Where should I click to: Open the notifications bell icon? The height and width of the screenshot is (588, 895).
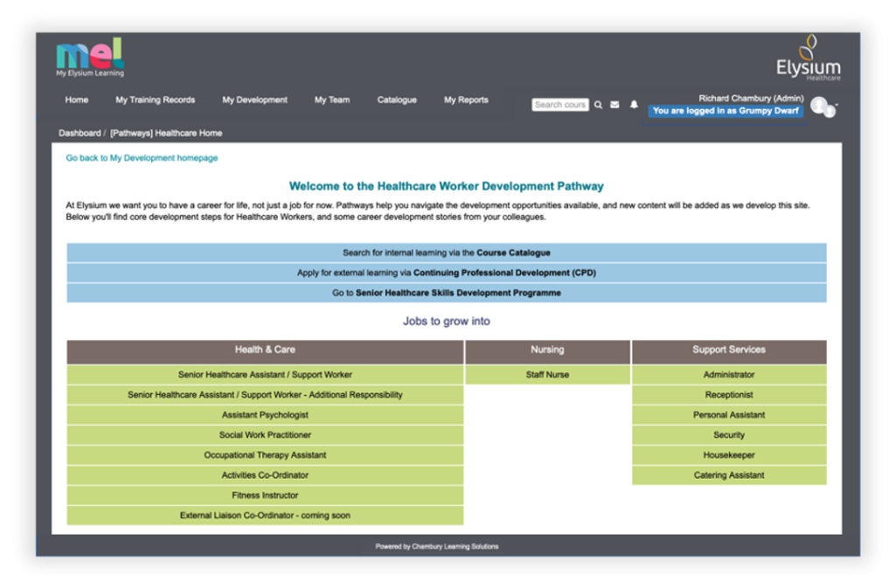(x=635, y=105)
